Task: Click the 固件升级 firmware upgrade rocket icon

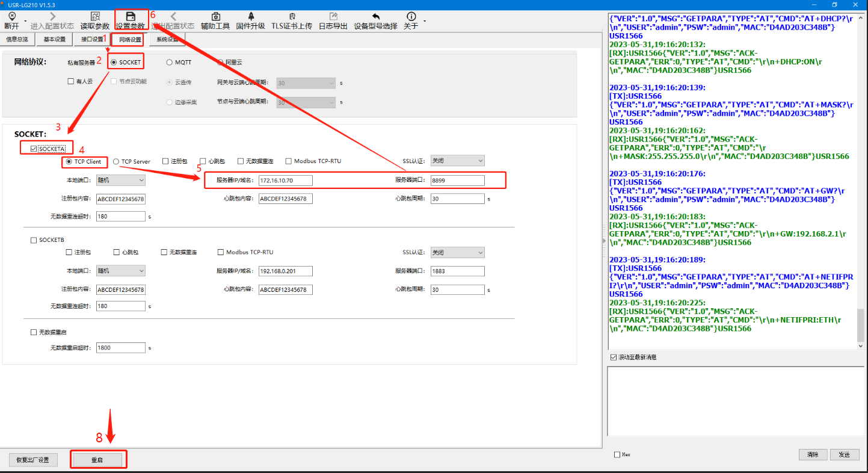Action: pos(250,16)
